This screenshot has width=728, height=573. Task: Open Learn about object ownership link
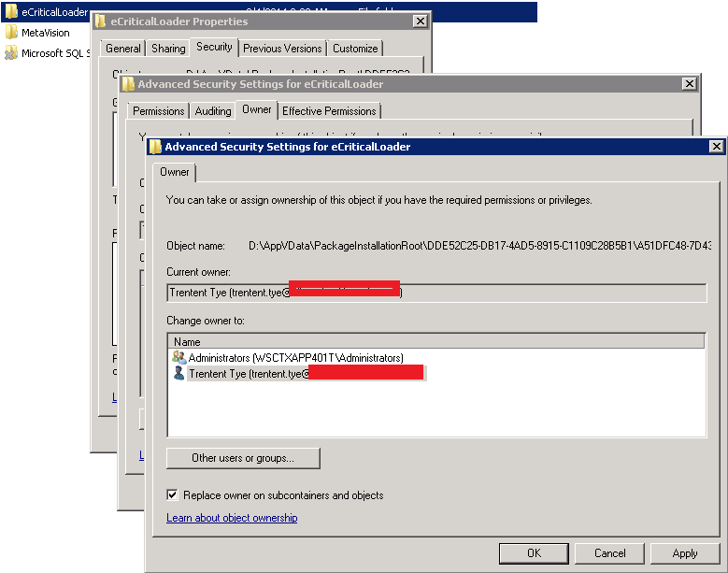[x=232, y=518]
